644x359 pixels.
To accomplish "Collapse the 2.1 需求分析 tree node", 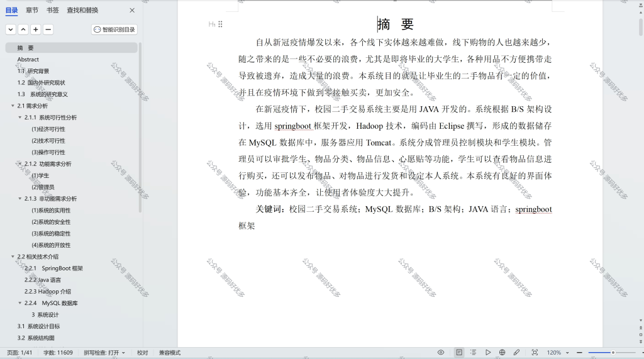I will point(13,106).
